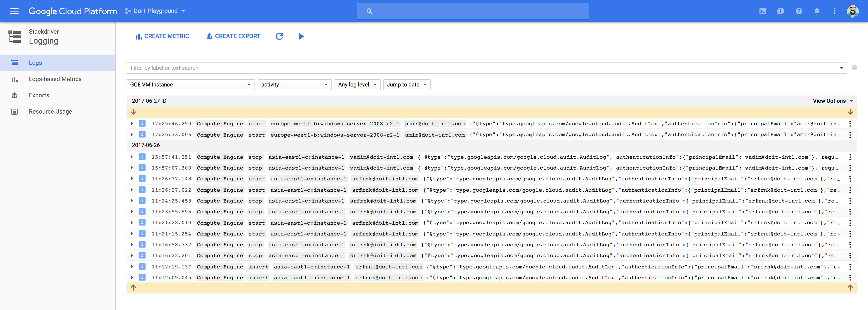Open filter help icon beside filter field
The height and width of the screenshot is (310, 868).
click(854, 68)
